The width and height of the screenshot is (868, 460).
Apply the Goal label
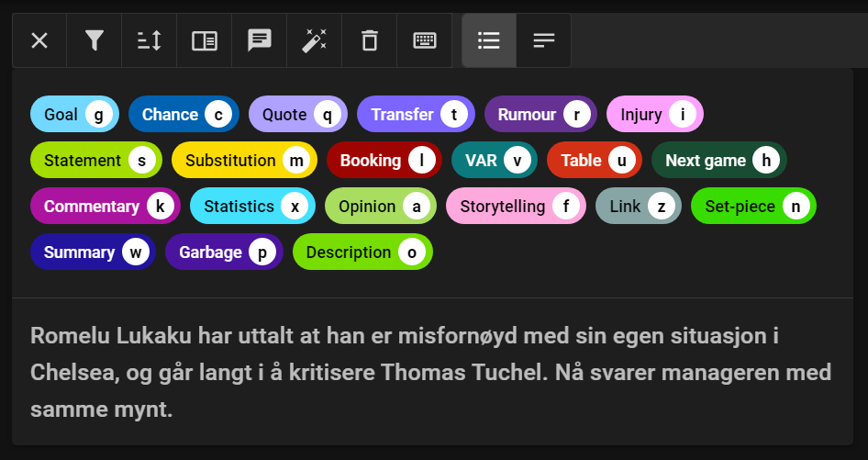(x=74, y=114)
